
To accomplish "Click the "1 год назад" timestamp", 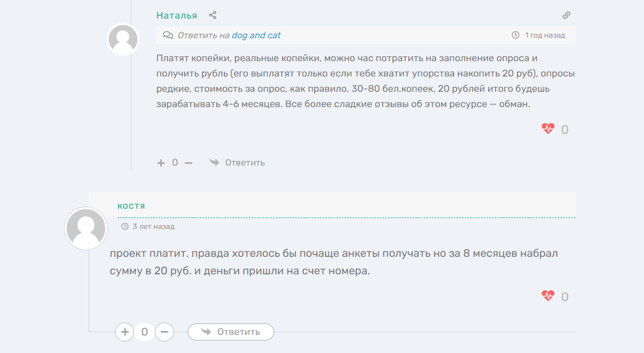I will click(544, 36).
